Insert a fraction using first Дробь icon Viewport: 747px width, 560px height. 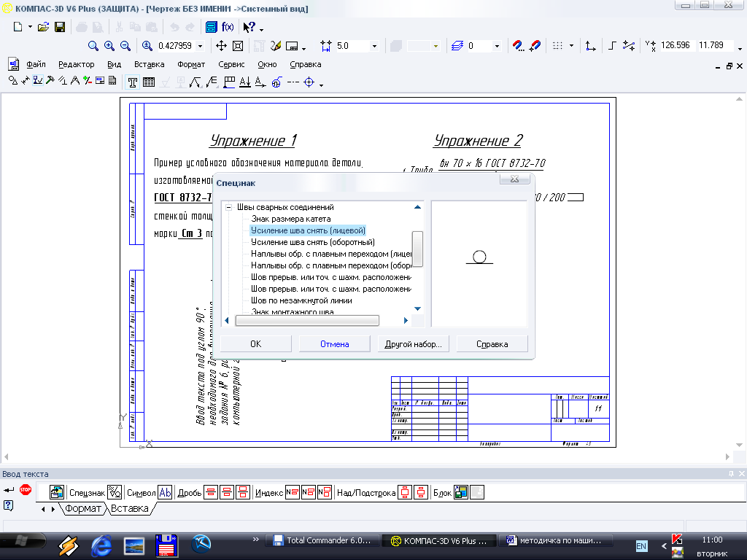click(211, 492)
